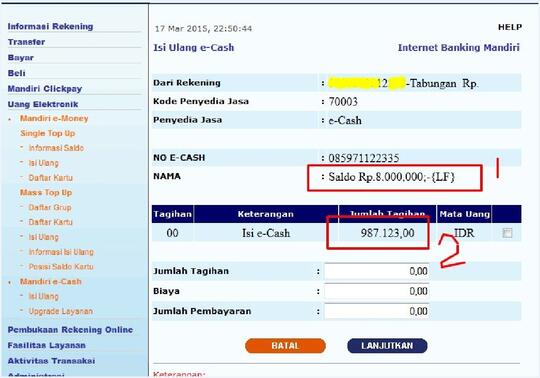Open the Fasilitas Layanan menu

[46, 345]
